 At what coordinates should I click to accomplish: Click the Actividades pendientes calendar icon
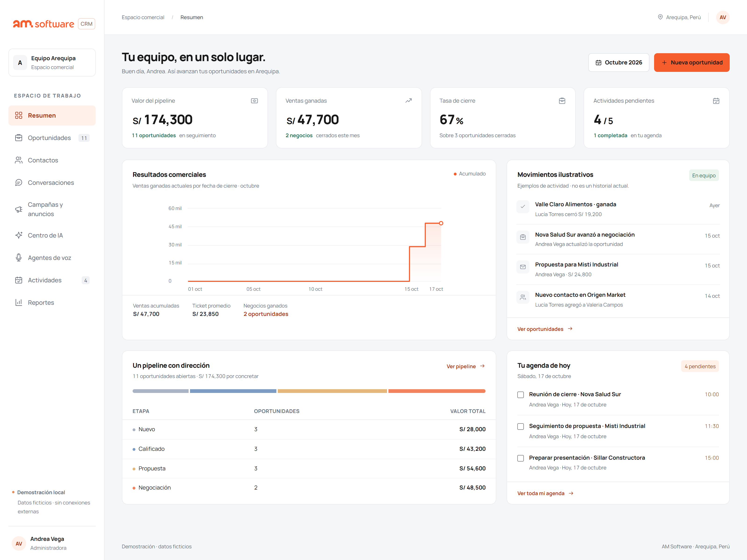point(716,101)
